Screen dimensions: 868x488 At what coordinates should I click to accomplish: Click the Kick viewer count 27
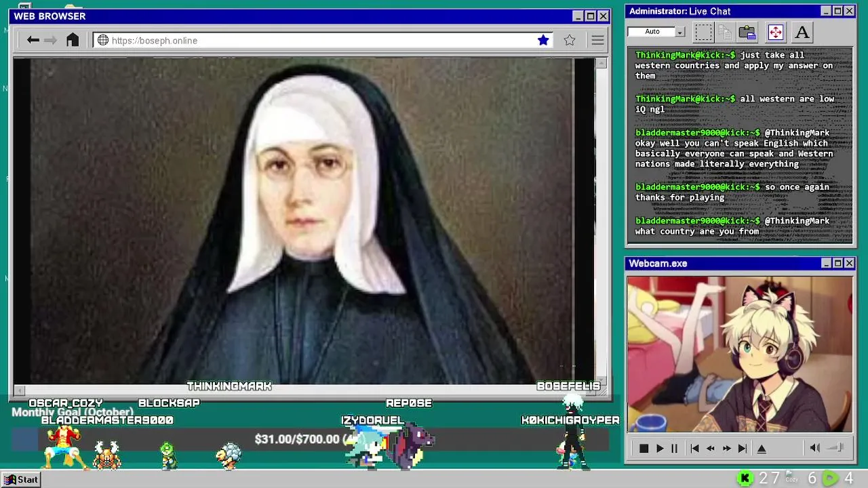[769, 479]
